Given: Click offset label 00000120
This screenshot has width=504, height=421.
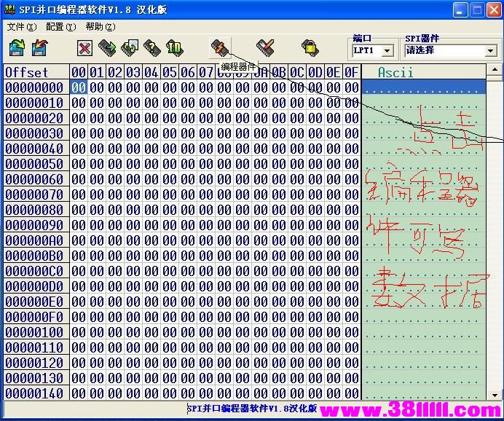Looking at the screenshot, I should pos(36,363).
